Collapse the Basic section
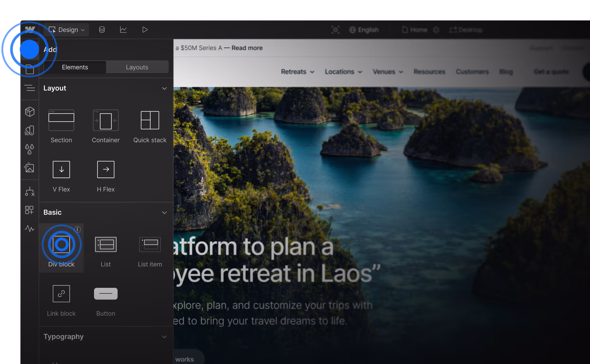 point(164,213)
